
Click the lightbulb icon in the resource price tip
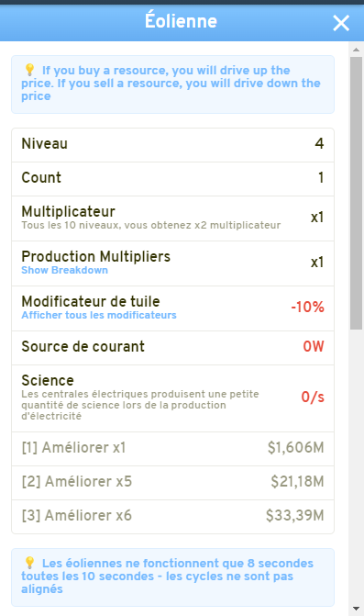30,70
